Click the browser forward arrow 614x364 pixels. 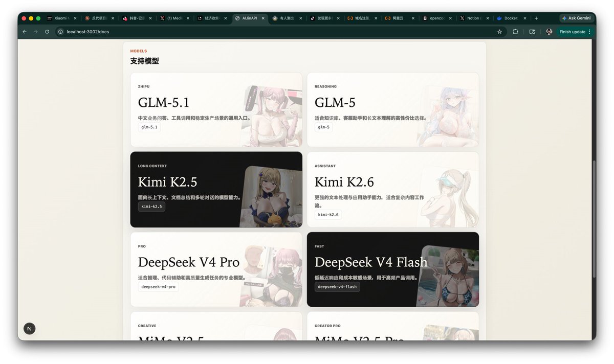pyautogui.click(x=36, y=32)
